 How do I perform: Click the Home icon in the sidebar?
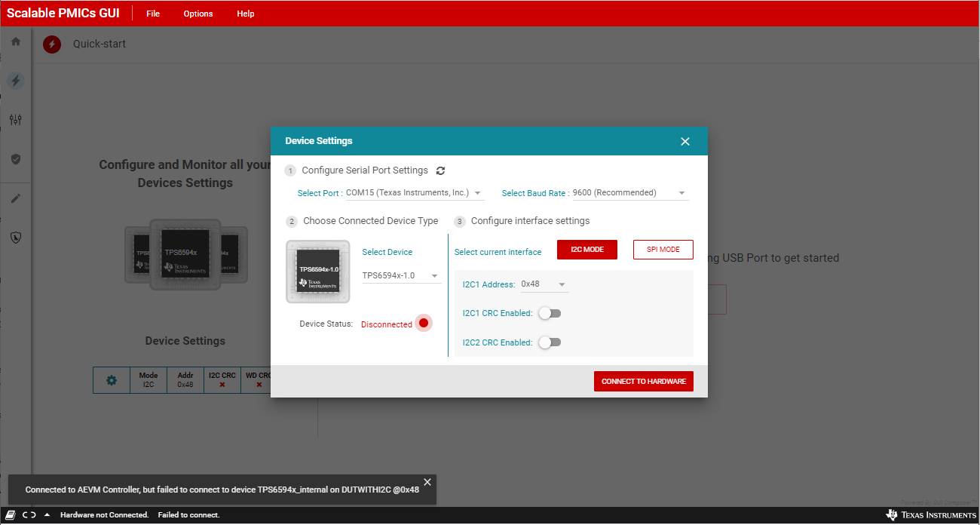click(x=15, y=41)
